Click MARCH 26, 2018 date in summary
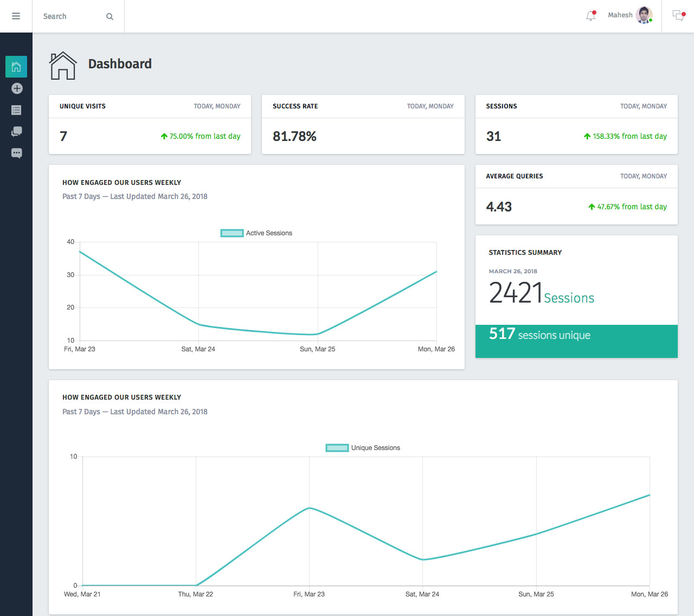 click(513, 271)
